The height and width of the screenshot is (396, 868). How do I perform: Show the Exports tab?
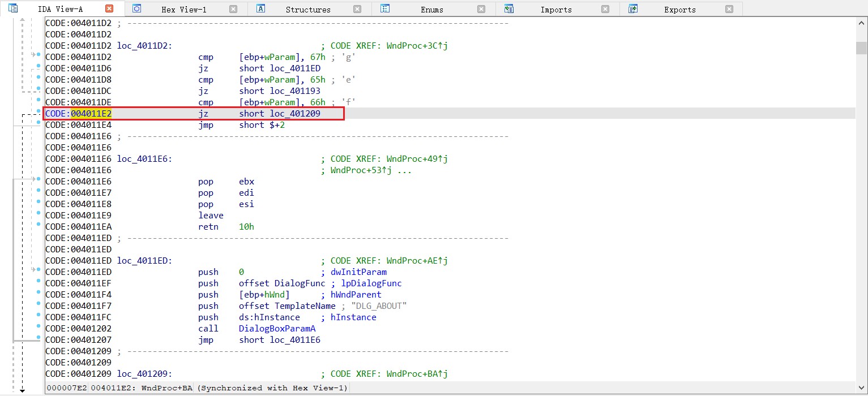[x=680, y=10]
